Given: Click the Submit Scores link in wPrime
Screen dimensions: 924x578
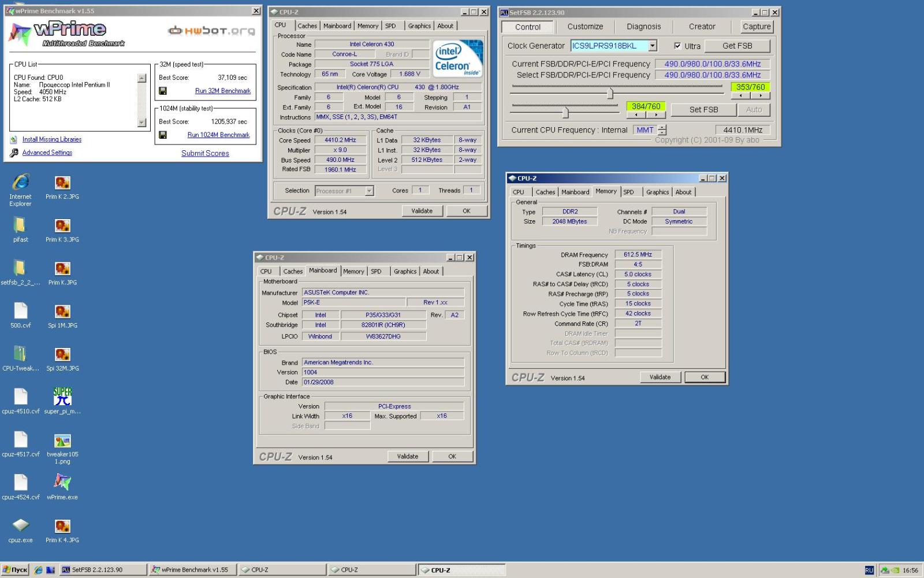Looking at the screenshot, I should [x=205, y=153].
